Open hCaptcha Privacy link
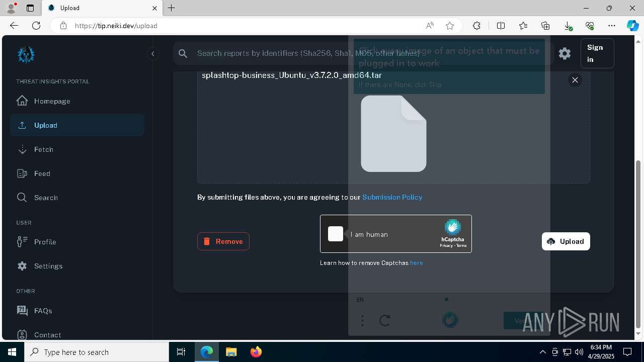 (445, 246)
